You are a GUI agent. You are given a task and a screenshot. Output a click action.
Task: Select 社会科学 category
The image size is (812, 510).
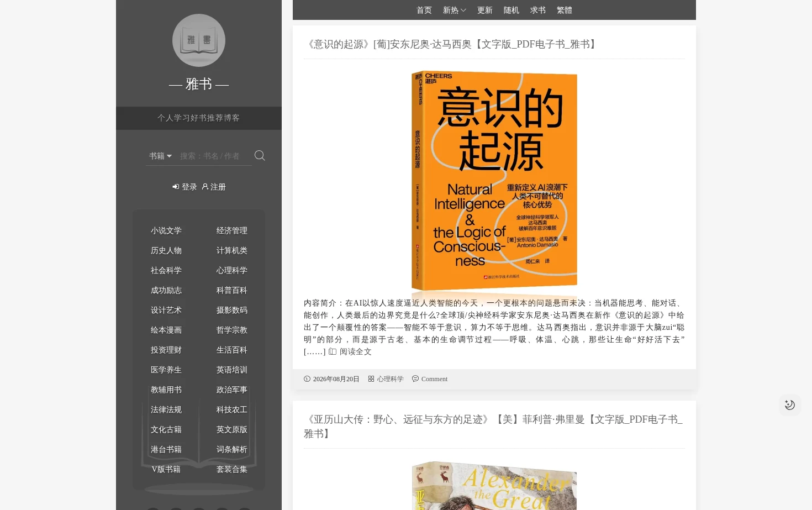point(166,270)
